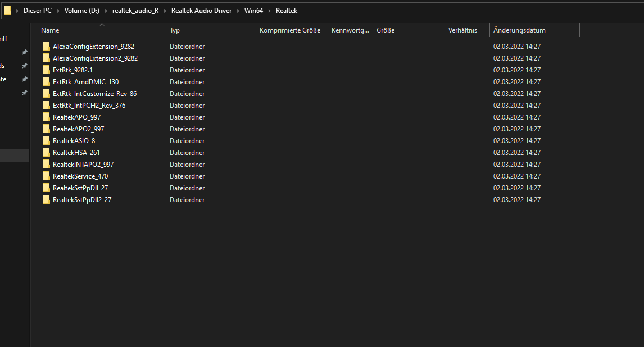Select the RealtekService_470 folder name
The width and height of the screenshot is (644, 347).
(80, 176)
